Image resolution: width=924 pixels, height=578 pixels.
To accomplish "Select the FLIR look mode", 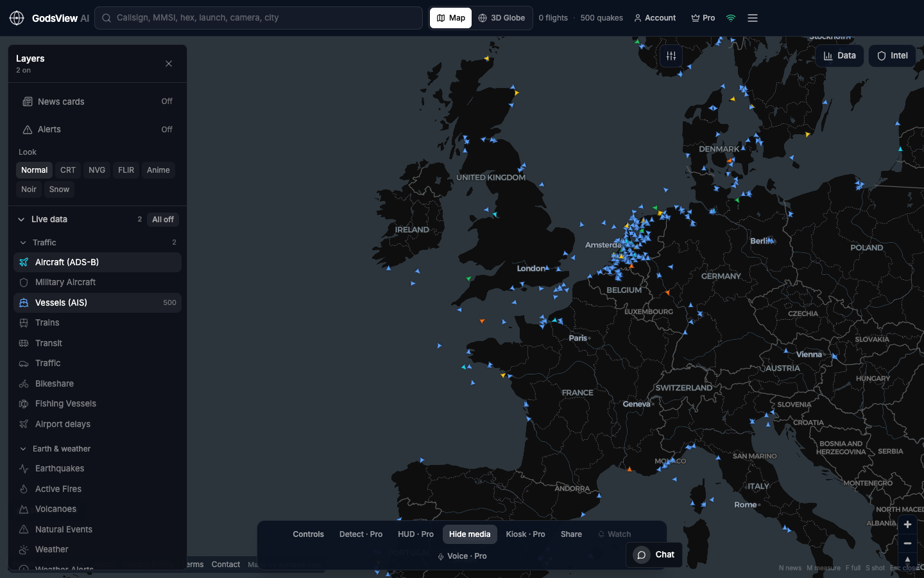I will click(126, 170).
